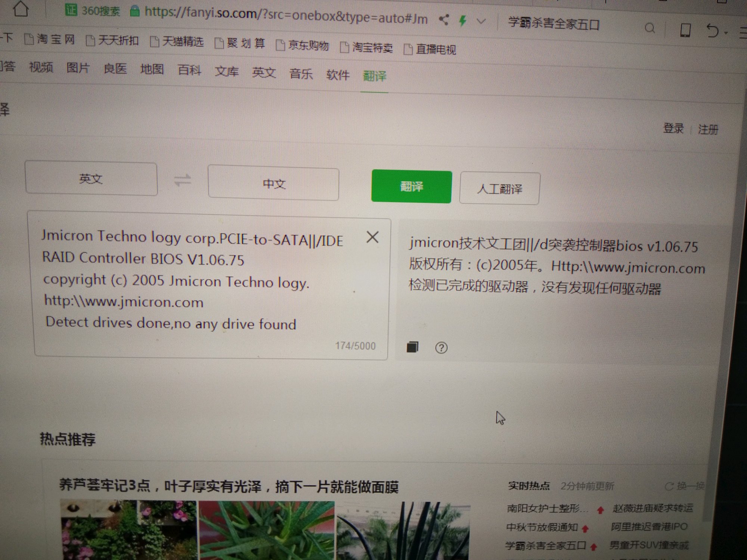Image resolution: width=747 pixels, height=560 pixels.
Task: Swap the source and target languages
Action: tap(183, 181)
